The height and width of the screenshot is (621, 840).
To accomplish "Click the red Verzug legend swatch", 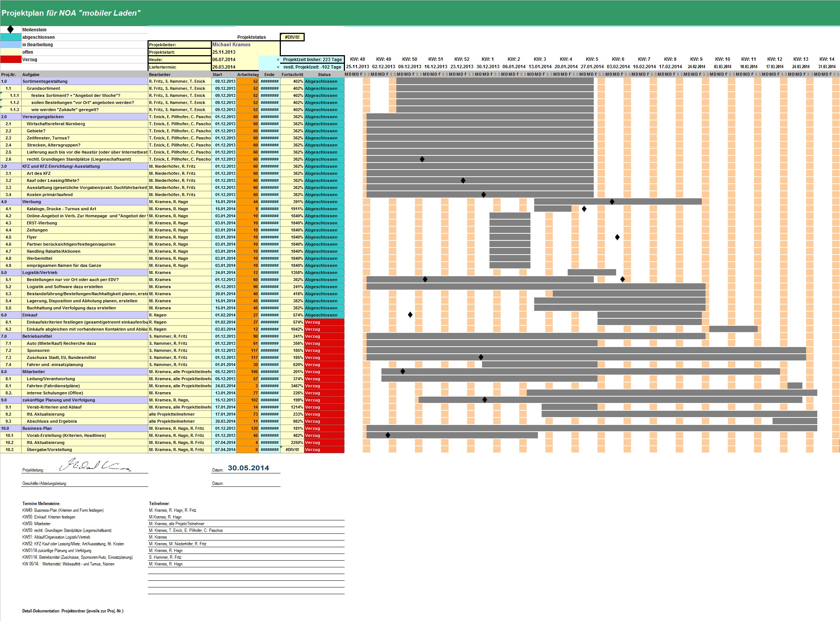I will [x=11, y=59].
